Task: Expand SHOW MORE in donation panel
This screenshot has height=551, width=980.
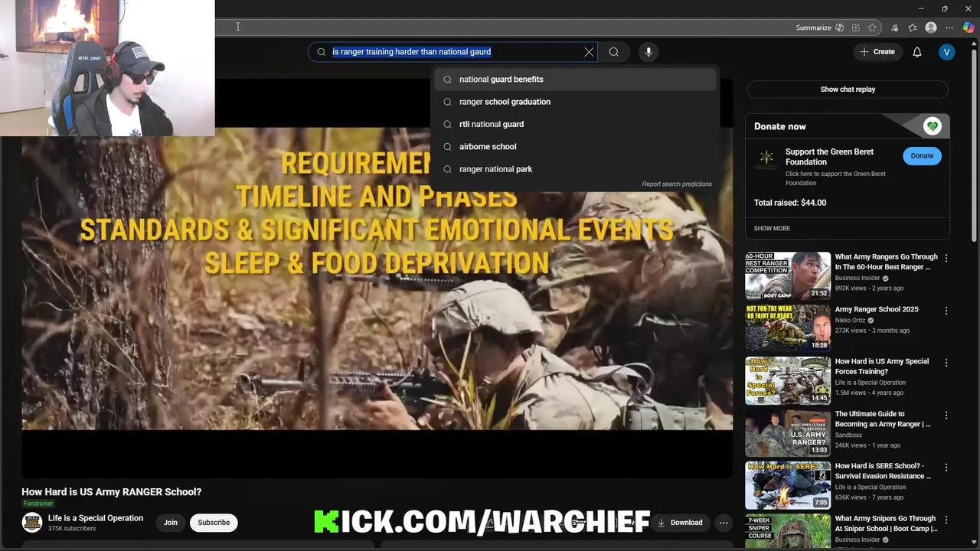Action: pos(772,229)
